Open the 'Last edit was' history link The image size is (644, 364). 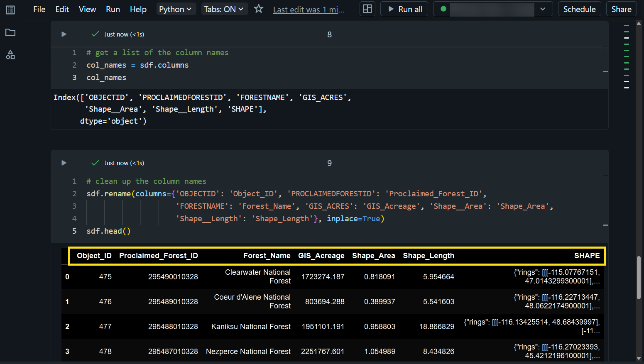coord(309,10)
